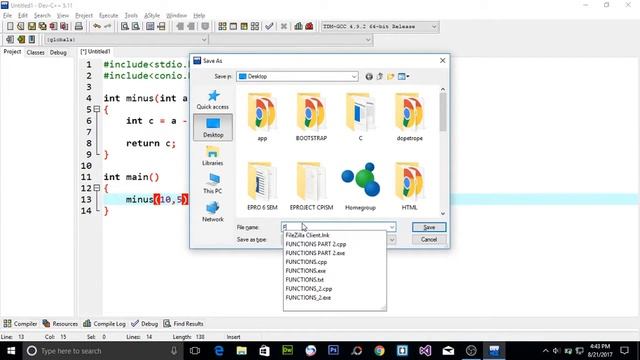
Task: Open the empty members dropdown beside (globals)
Action: (291, 40)
